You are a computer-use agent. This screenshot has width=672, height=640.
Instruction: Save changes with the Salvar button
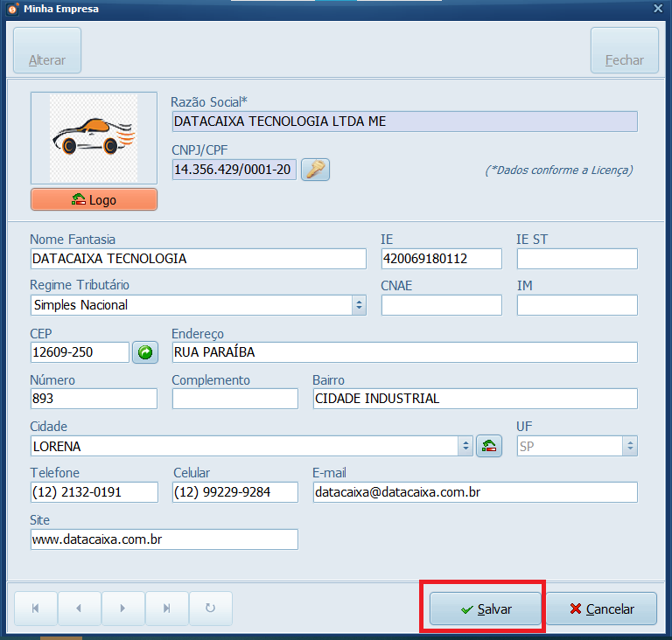[x=485, y=609]
